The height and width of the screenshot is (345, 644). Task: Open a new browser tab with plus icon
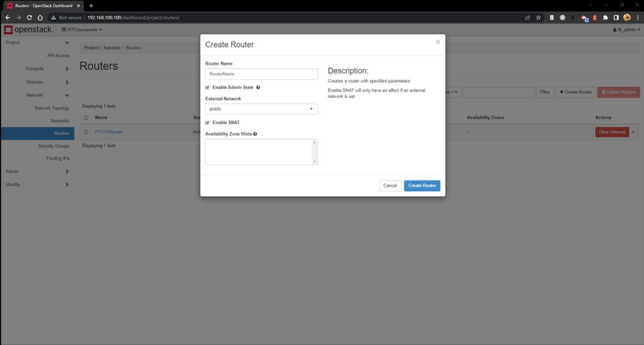click(91, 6)
